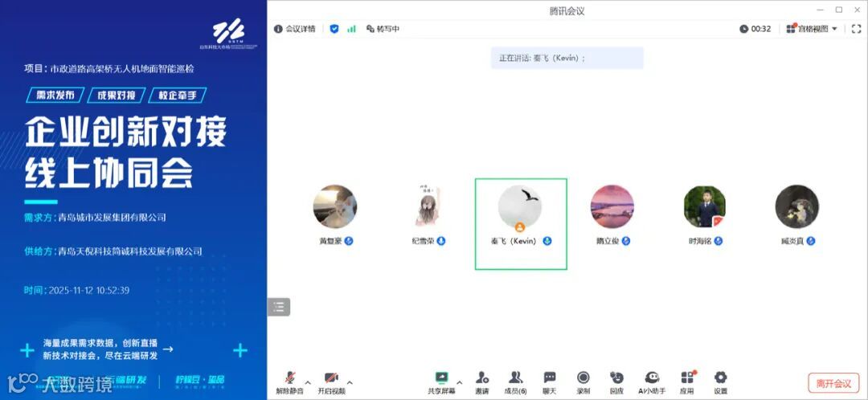Select participant tile 秦飞（Kevin）
The width and height of the screenshot is (868, 400).
pyautogui.click(x=521, y=224)
